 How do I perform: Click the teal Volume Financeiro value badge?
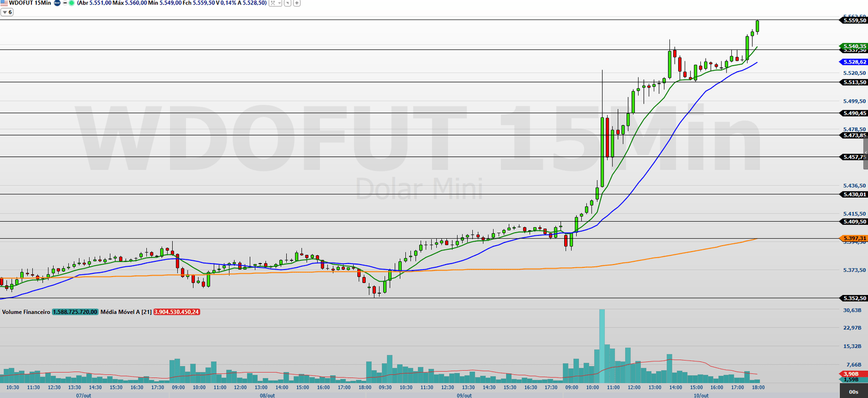[75, 312]
